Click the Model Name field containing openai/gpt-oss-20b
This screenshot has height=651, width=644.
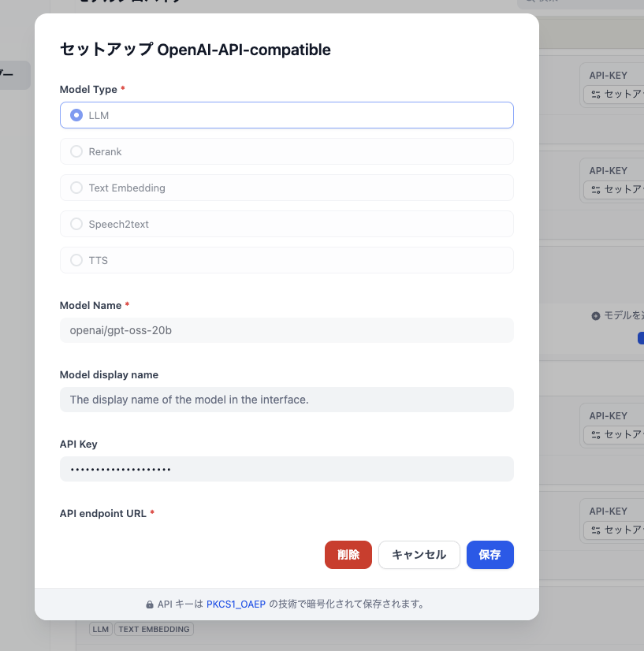click(x=286, y=330)
